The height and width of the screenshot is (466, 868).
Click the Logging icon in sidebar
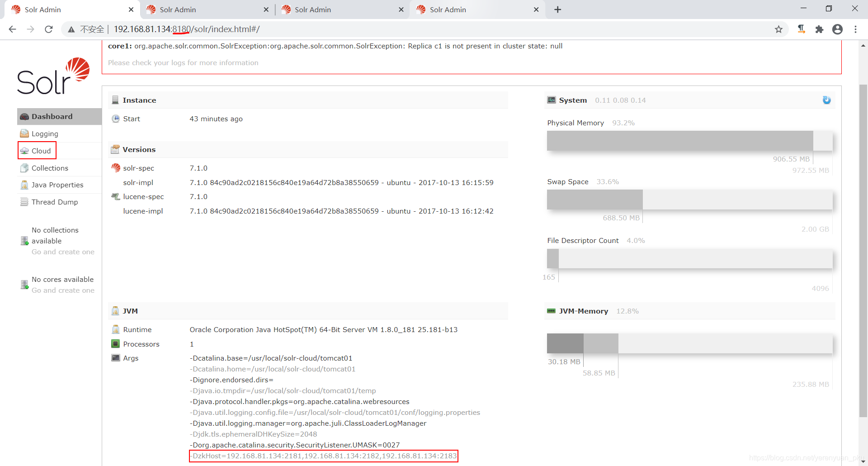24,133
